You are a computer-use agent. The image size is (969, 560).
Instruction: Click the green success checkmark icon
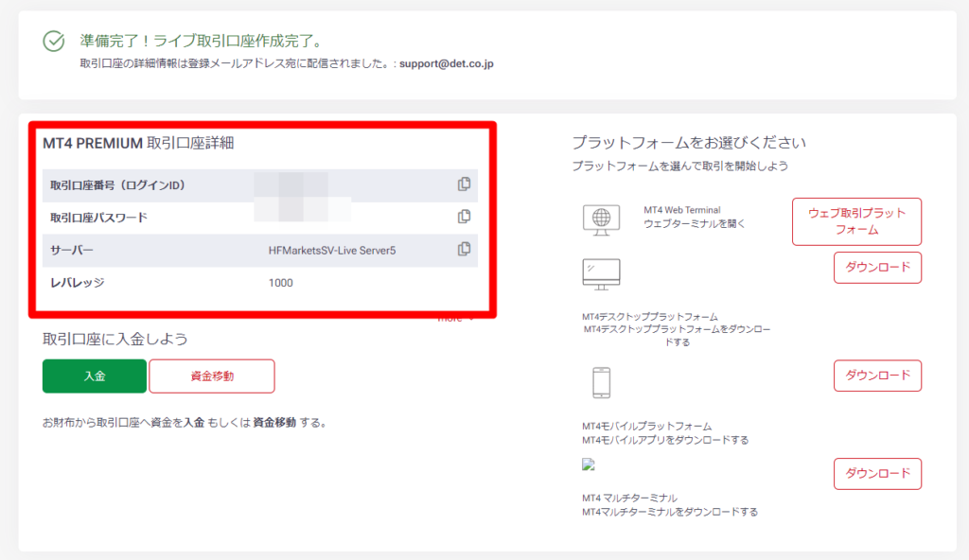54,42
